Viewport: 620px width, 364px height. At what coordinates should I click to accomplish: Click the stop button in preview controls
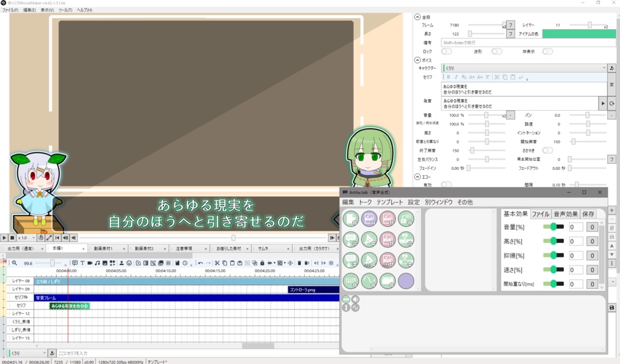click(12, 238)
